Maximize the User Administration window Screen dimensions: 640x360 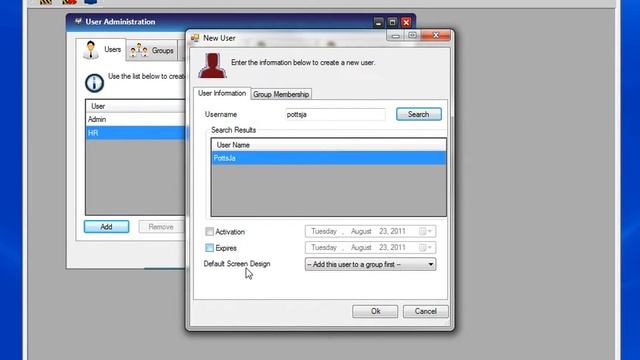pyautogui.click(x=392, y=22)
